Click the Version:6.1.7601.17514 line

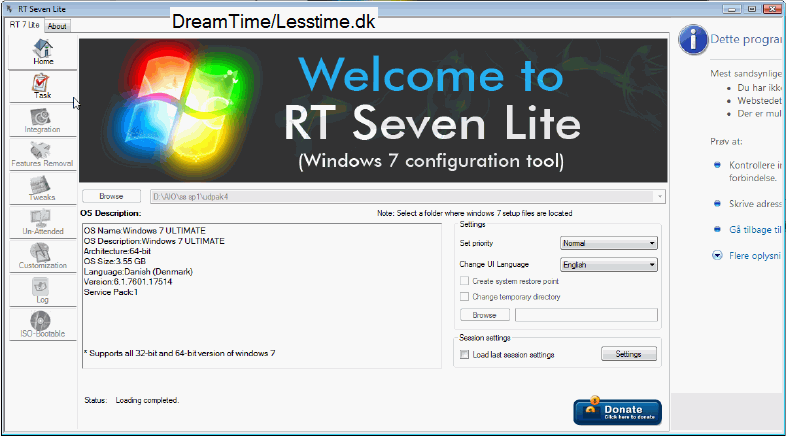coord(128,282)
